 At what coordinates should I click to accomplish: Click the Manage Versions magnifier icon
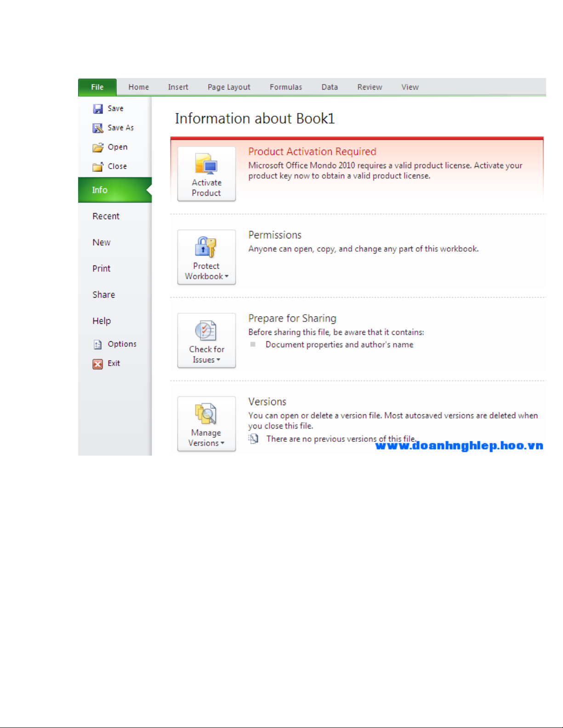coord(206,414)
